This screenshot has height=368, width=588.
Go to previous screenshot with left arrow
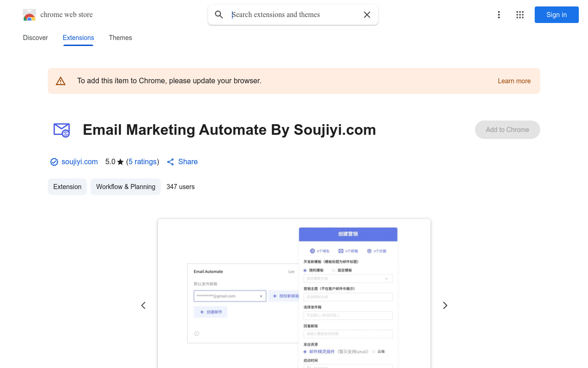coord(143,305)
